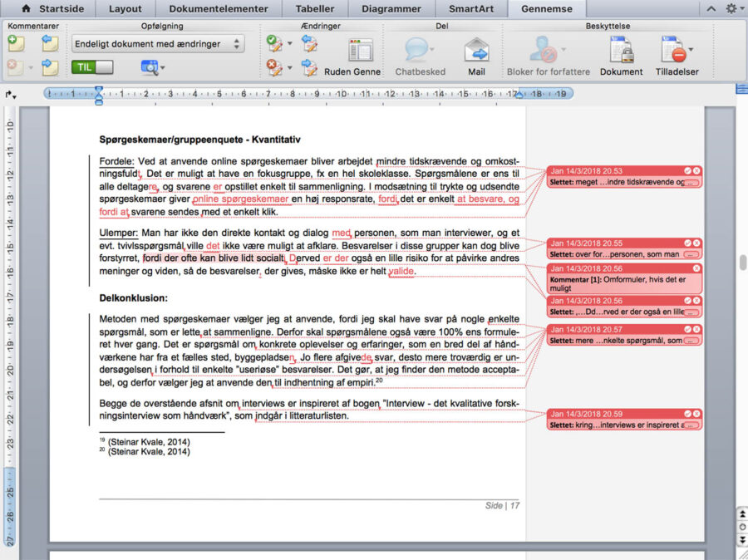Click the ruler tab type selector
The width and height of the screenshot is (748, 560).
[11, 95]
